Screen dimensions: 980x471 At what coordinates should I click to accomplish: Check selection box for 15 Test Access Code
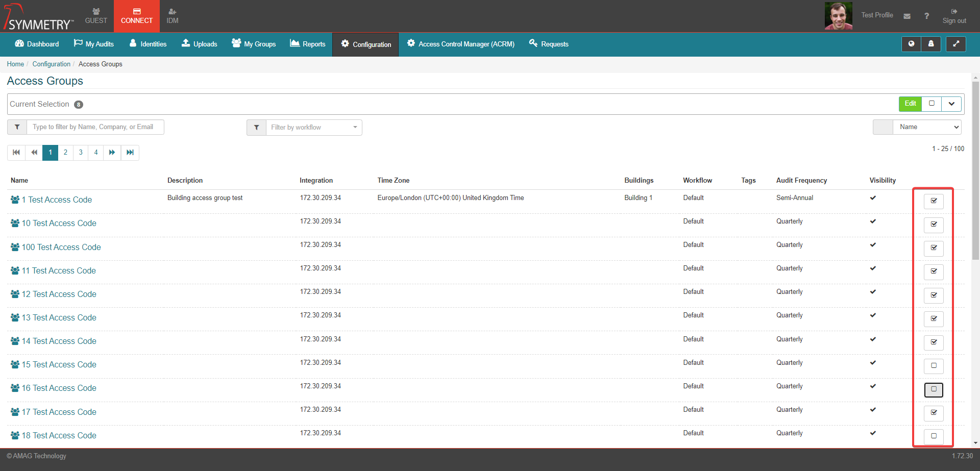[934, 366]
